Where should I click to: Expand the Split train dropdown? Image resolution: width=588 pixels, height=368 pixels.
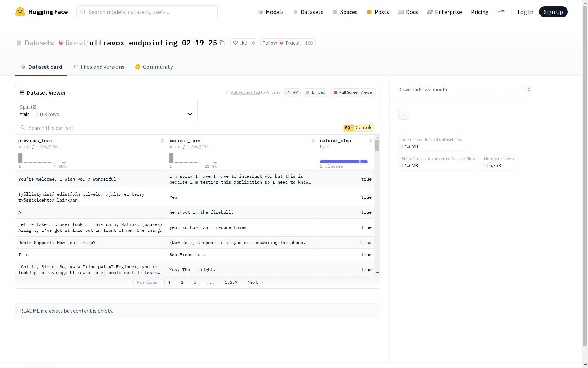click(x=106, y=110)
